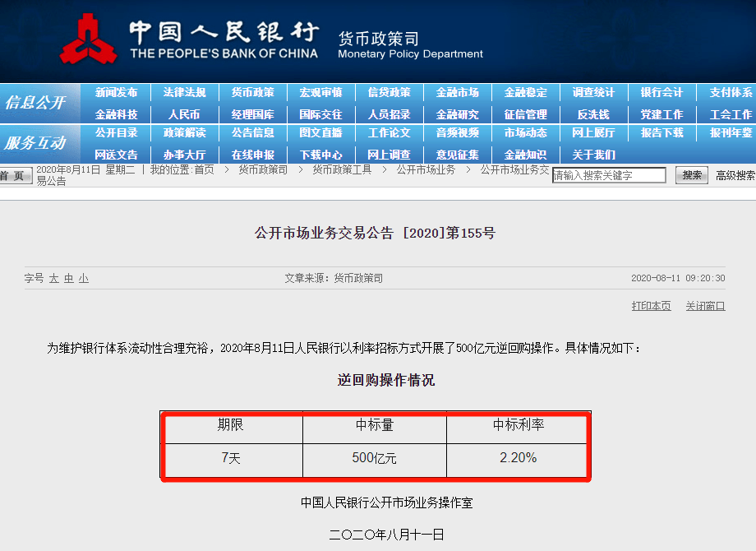Screen dimensions: 756x551
Task: Focus the search keyword input field
Action: point(609,175)
